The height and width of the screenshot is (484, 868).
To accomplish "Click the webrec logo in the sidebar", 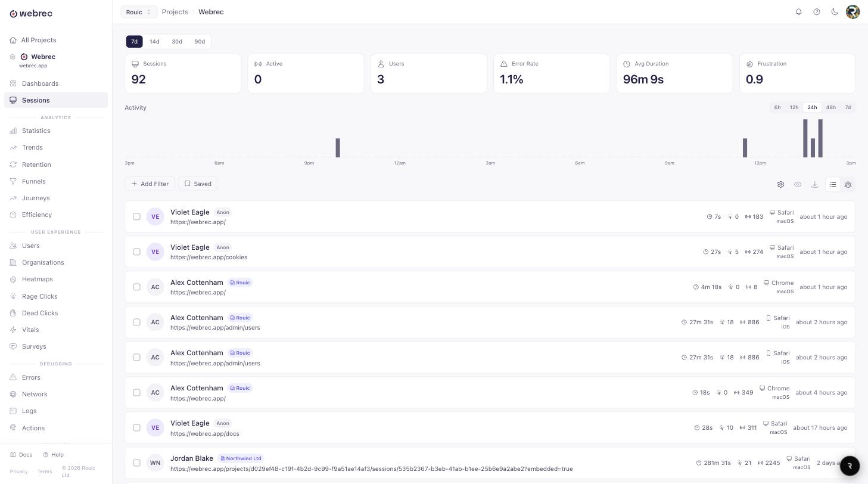I will click(31, 13).
